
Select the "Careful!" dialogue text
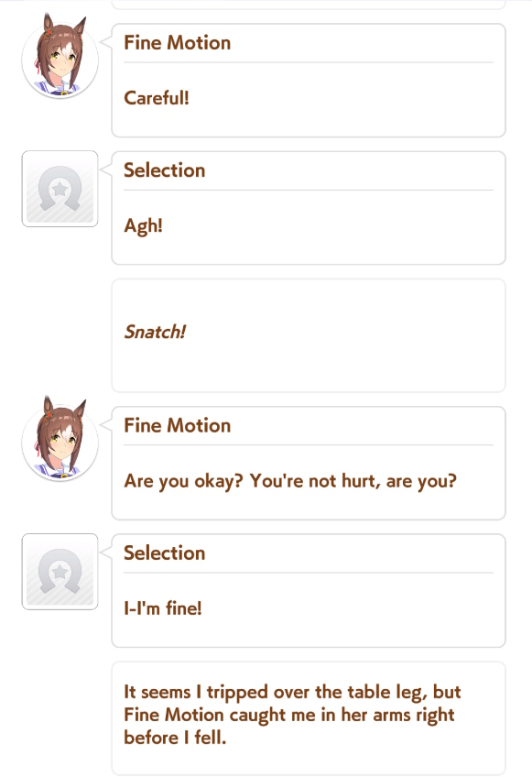coord(157,98)
